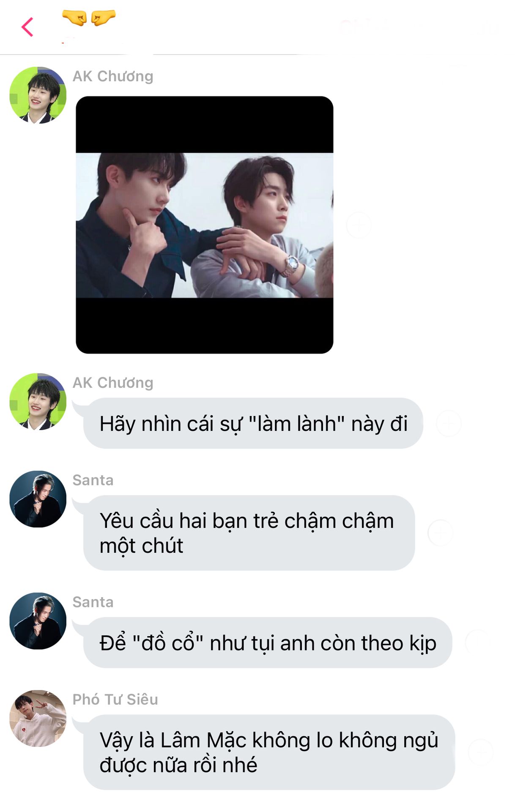Screen dimensions: 515x812
Task: Open the shared photo of two men
Action: [x=205, y=225]
